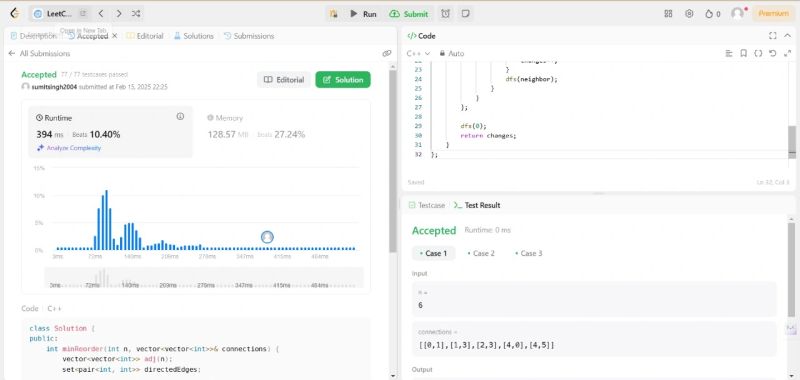Image resolution: width=800 pixels, height=380 pixels.
Task: Reset code to default icon
Action: [x=772, y=53]
